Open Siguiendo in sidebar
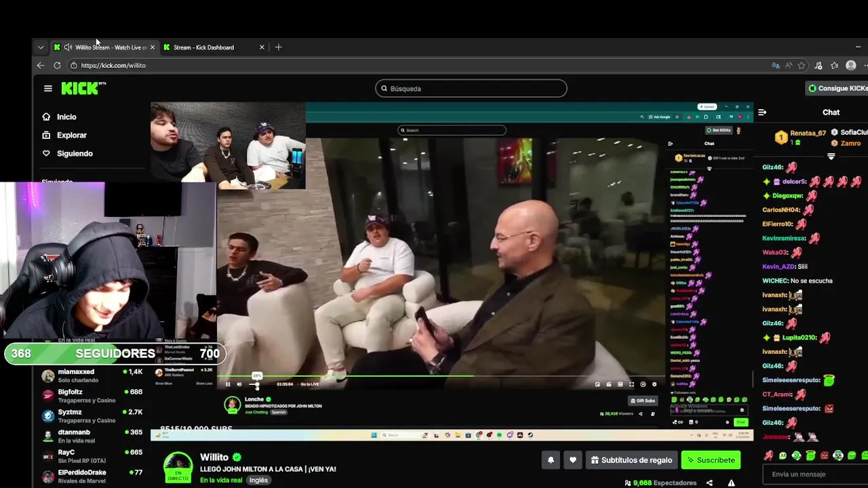This screenshot has width=868, height=488. [x=67, y=153]
